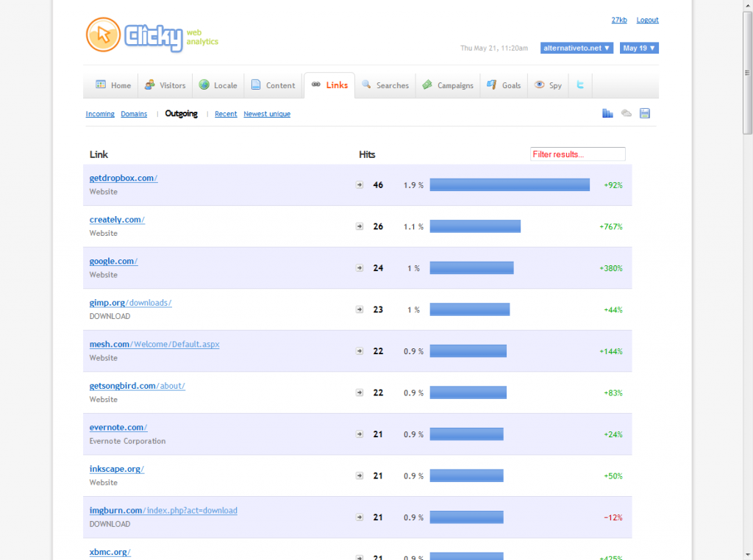Click the save/export disk icon
Image resolution: width=753 pixels, height=560 pixels.
tap(644, 113)
